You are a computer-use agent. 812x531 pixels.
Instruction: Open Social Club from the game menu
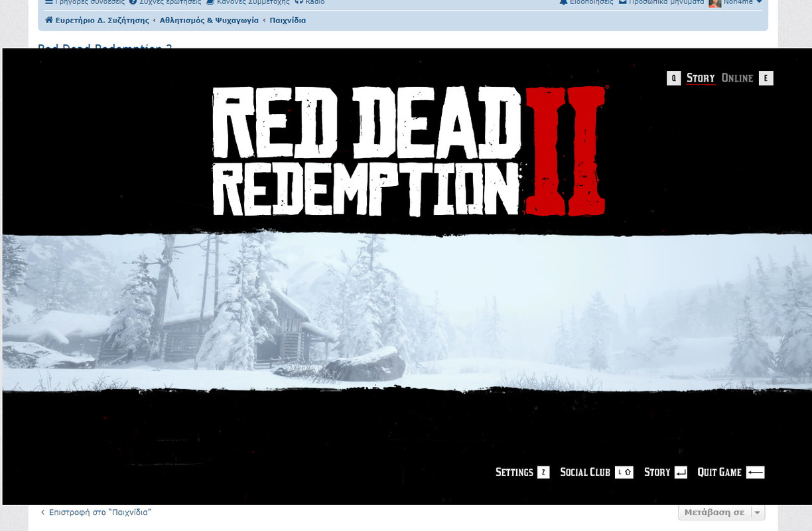click(585, 472)
